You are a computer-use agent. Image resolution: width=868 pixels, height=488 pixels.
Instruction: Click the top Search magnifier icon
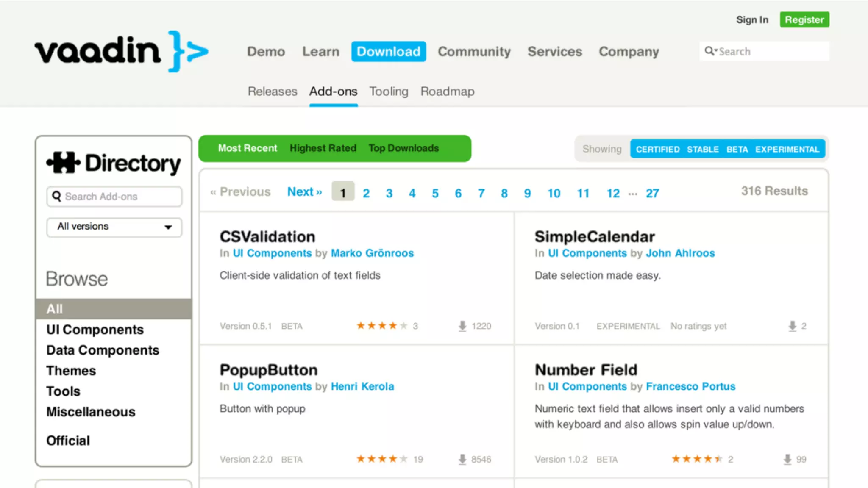[x=709, y=51]
